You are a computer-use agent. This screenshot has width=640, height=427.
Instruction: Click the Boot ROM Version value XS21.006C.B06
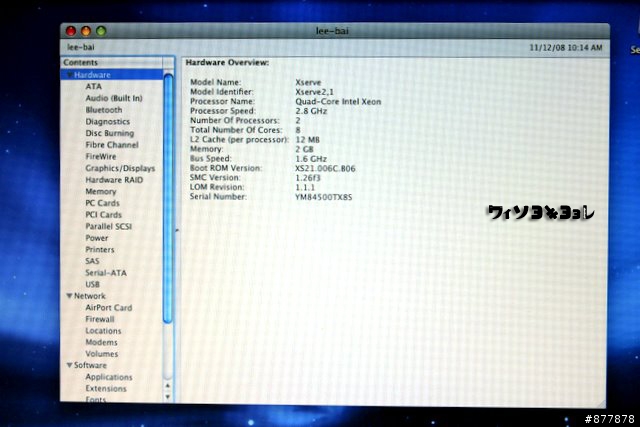(325, 169)
